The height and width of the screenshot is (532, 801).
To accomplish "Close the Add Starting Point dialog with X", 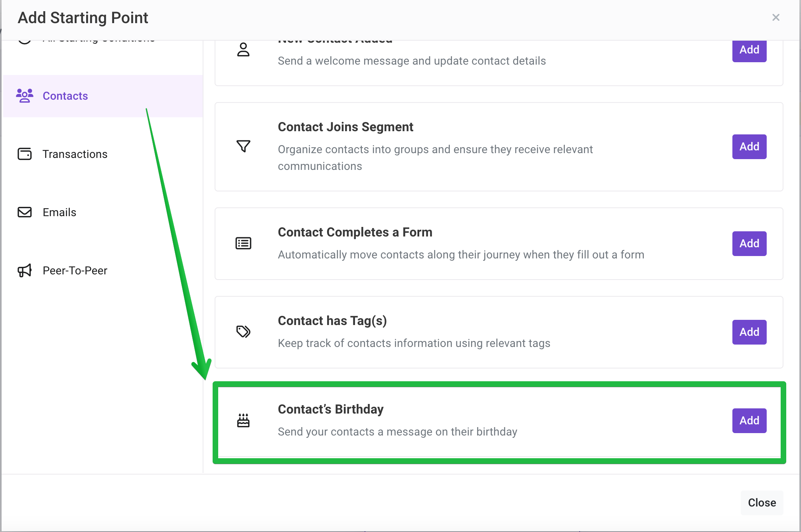I will [x=776, y=18].
